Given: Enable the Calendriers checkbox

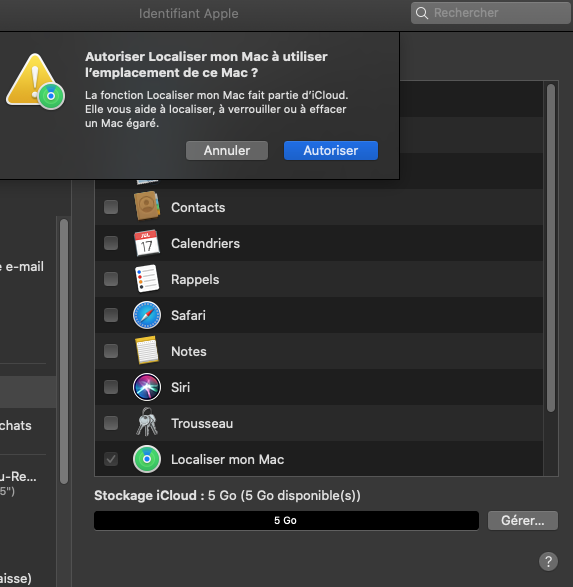Looking at the screenshot, I should (x=111, y=243).
